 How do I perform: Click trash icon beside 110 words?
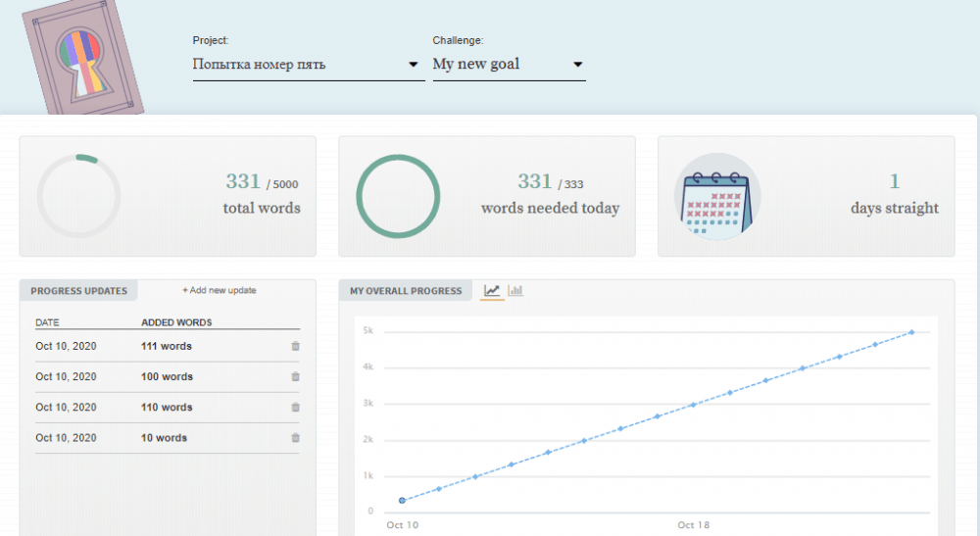tap(296, 407)
